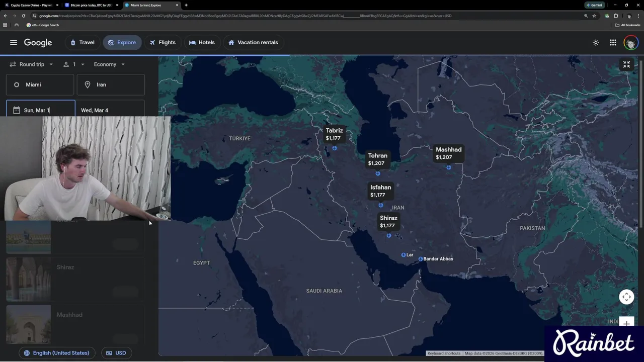Open the Mashhad destination card thumbnail
This screenshot has height=362, width=644.
[29, 324]
